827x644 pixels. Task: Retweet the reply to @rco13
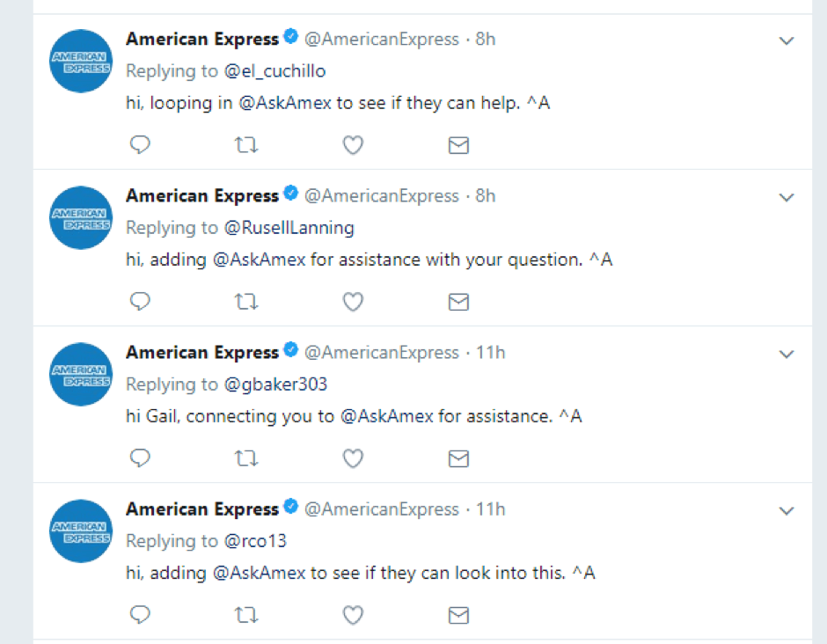[x=246, y=615]
